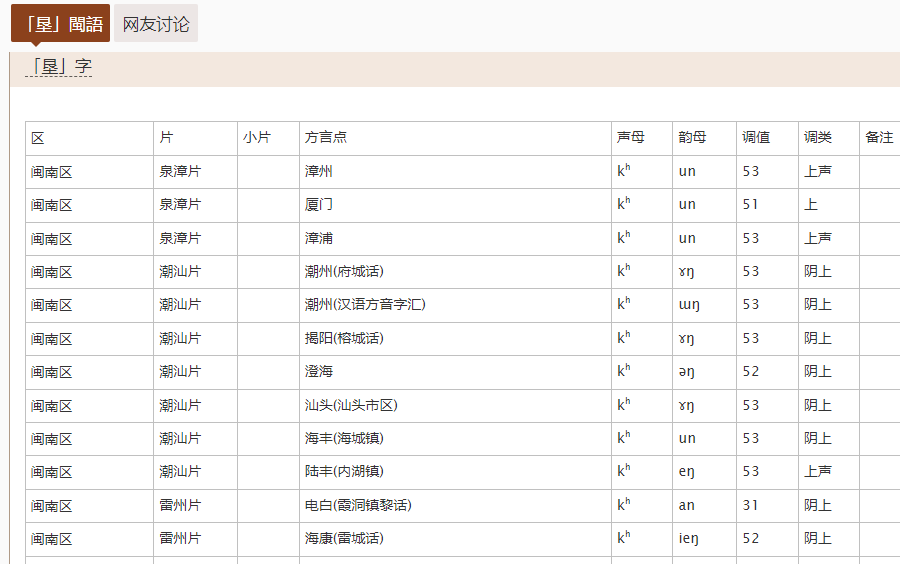Click tone category 上声 in 陆丰 row

pyautogui.click(x=818, y=472)
